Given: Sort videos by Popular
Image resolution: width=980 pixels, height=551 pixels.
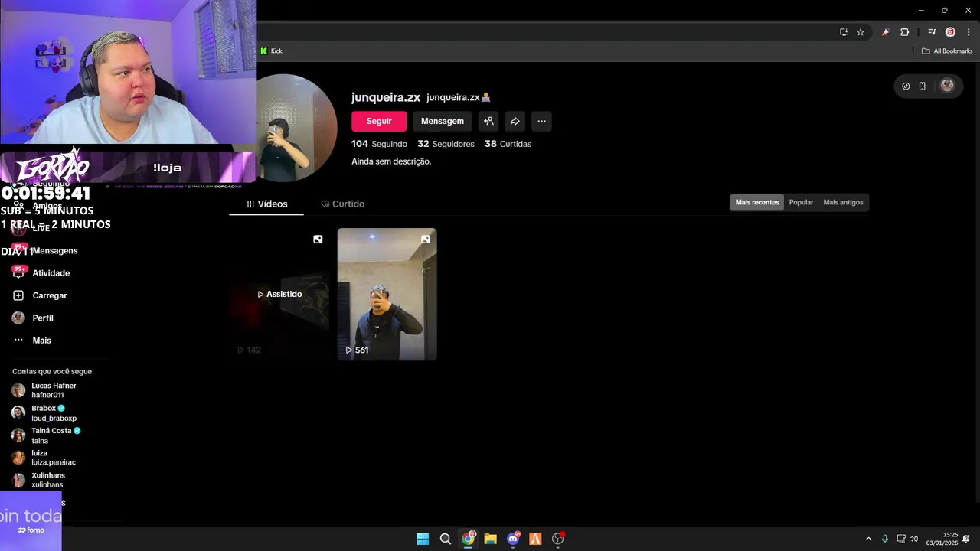Looking at the screenshot, I should tap(801, 202).
